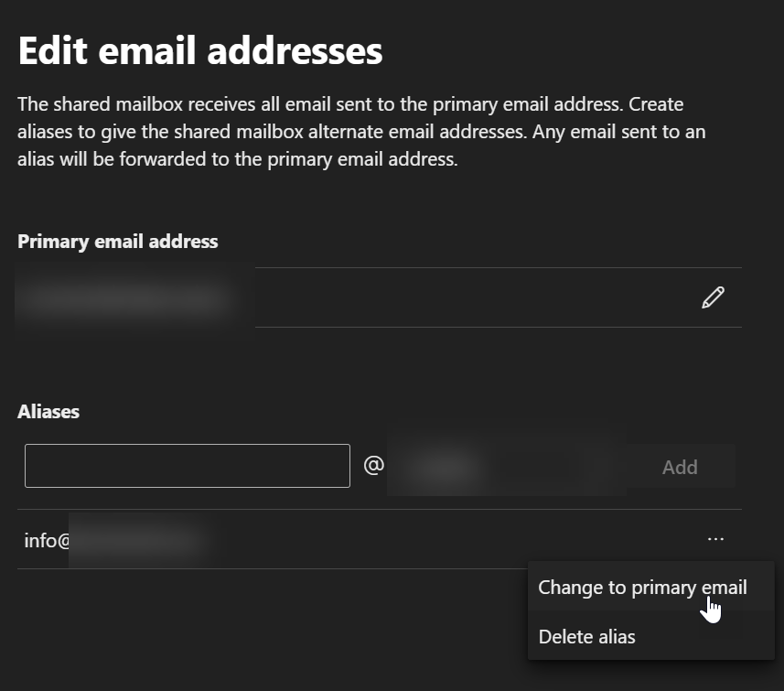This screenshot has height=691, width=784.
Task: Choose Change to primary email
Action: [642, 588]
